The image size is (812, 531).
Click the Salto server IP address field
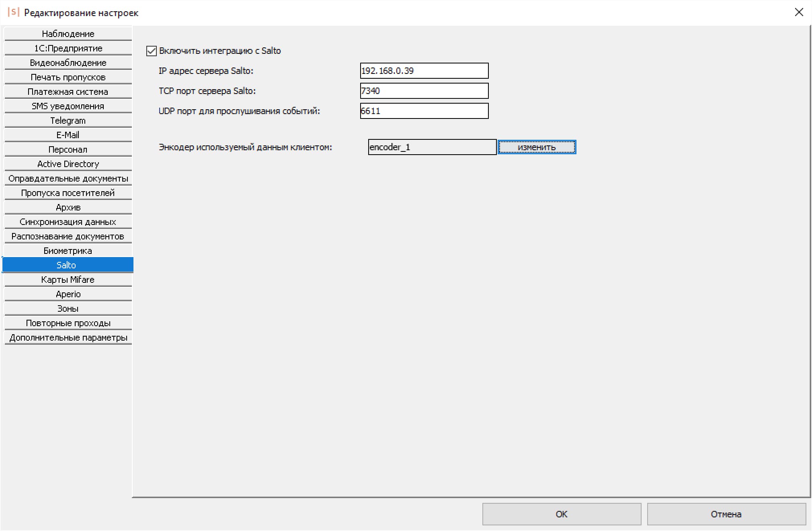click(424, 71)
